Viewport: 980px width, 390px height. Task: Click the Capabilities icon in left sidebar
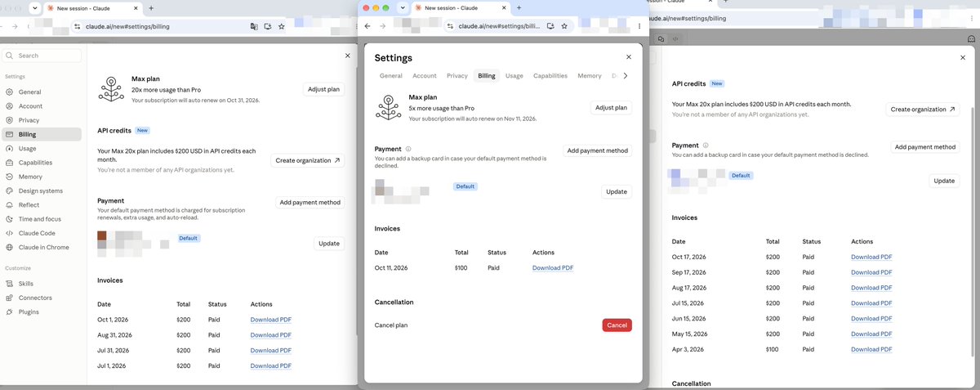pos(10,163)
